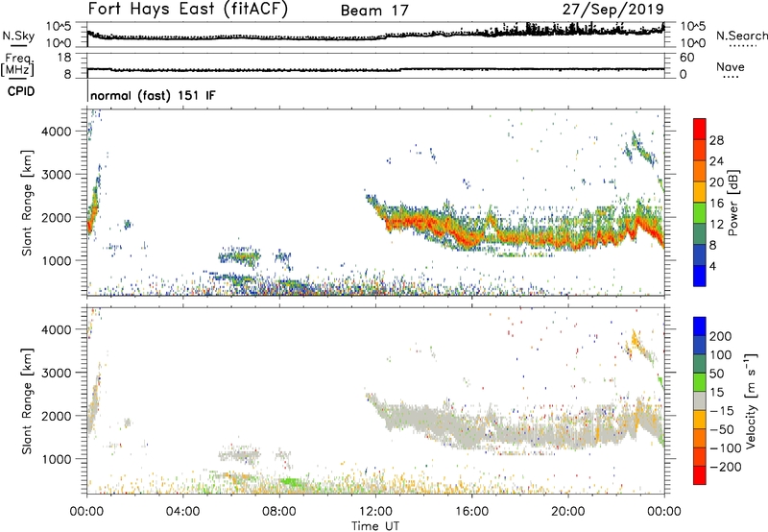Click the blue top of the Velocity color bar
This screenshot has width=768, height=532.
(700, 326)
